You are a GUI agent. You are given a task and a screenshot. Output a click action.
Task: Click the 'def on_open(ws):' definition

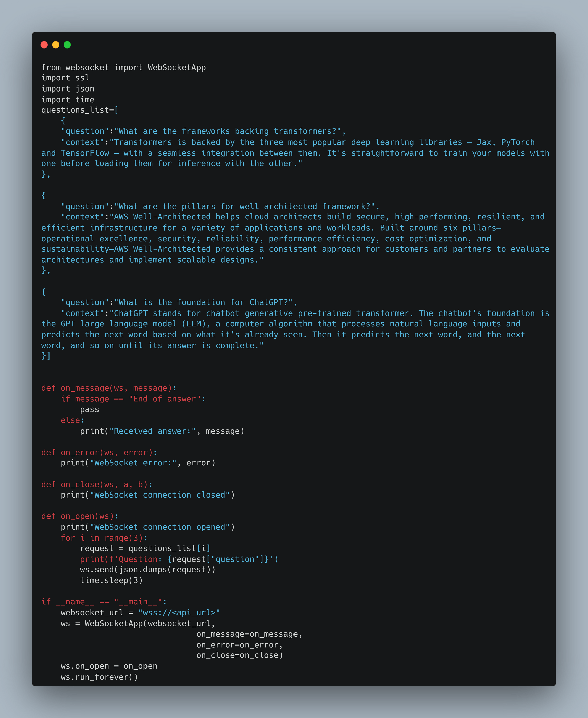(80, 516)
